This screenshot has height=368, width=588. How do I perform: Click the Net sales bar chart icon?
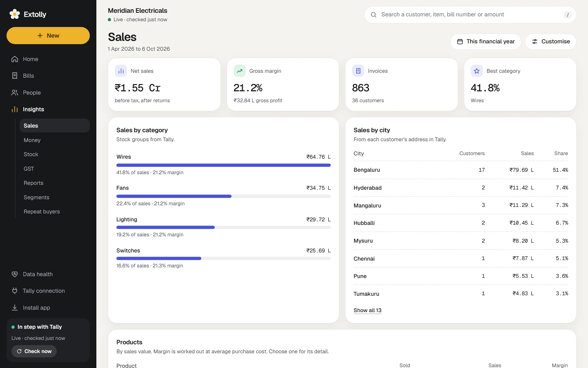[121, 71]
